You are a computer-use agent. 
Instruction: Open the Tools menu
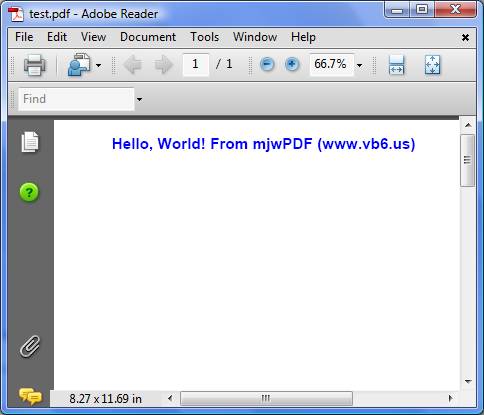[x=205, y=37]
